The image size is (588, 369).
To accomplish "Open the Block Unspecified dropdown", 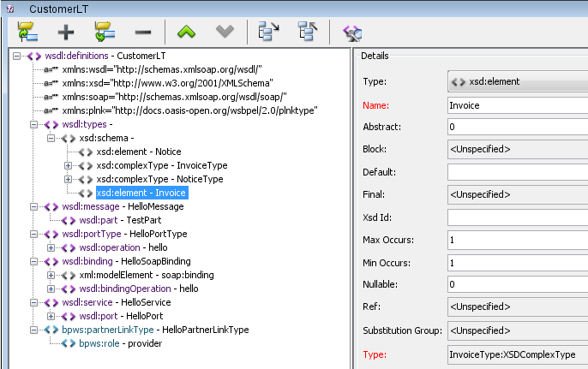I will (x=518, y=149).
